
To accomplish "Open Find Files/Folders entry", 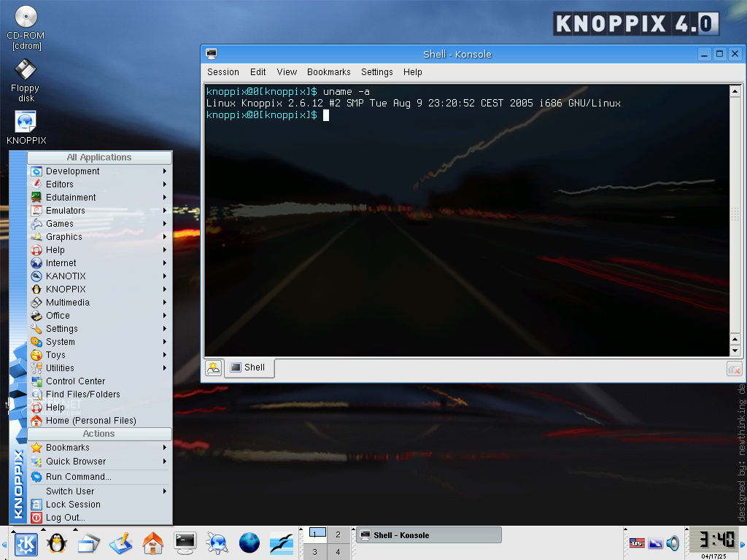I will [x=100, y=394].
